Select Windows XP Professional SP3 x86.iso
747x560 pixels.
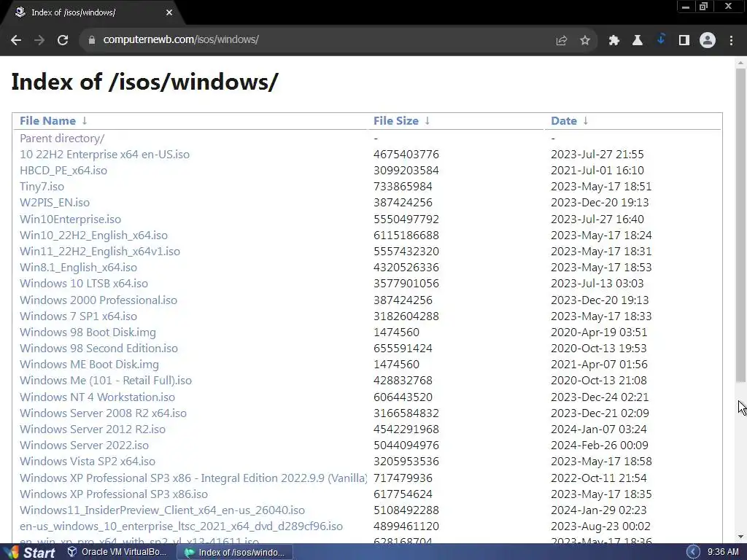pos(114,494)
